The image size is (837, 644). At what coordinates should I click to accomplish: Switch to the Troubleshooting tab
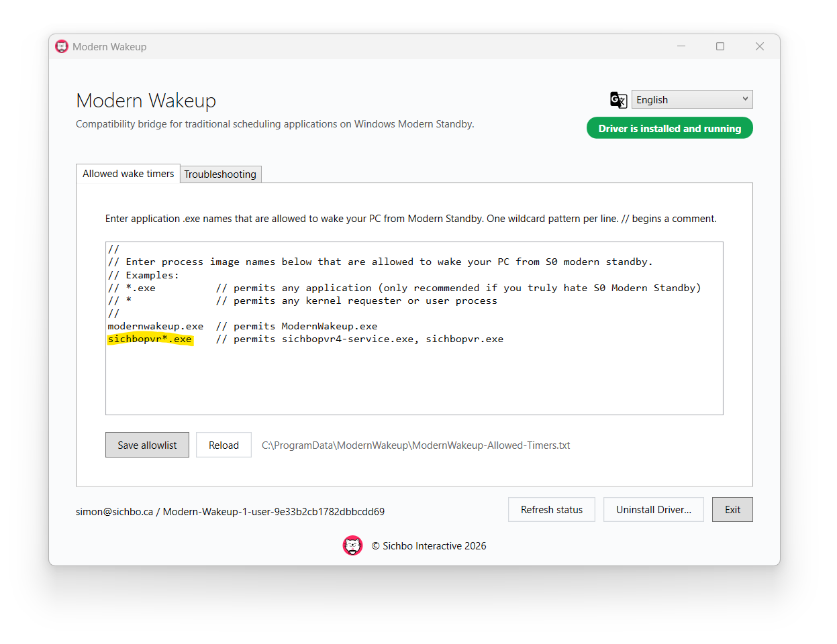(x=220, y=174)
